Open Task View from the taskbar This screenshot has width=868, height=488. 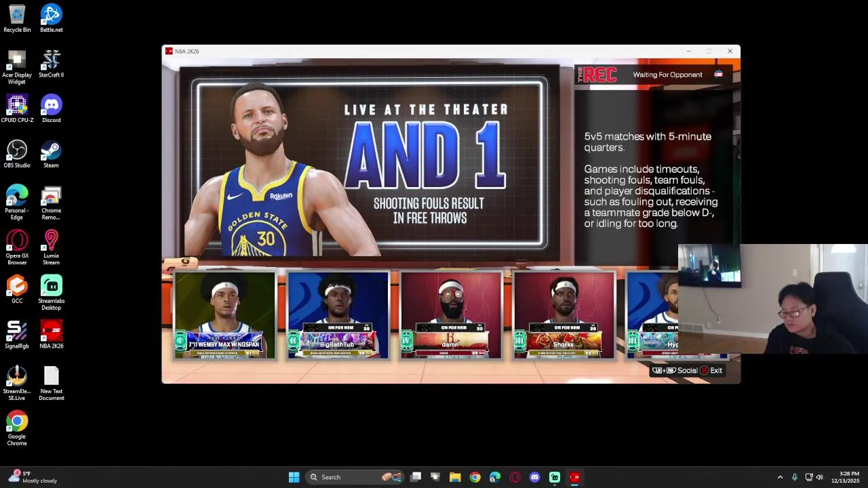pyautogui.click(x=416, y=477)
